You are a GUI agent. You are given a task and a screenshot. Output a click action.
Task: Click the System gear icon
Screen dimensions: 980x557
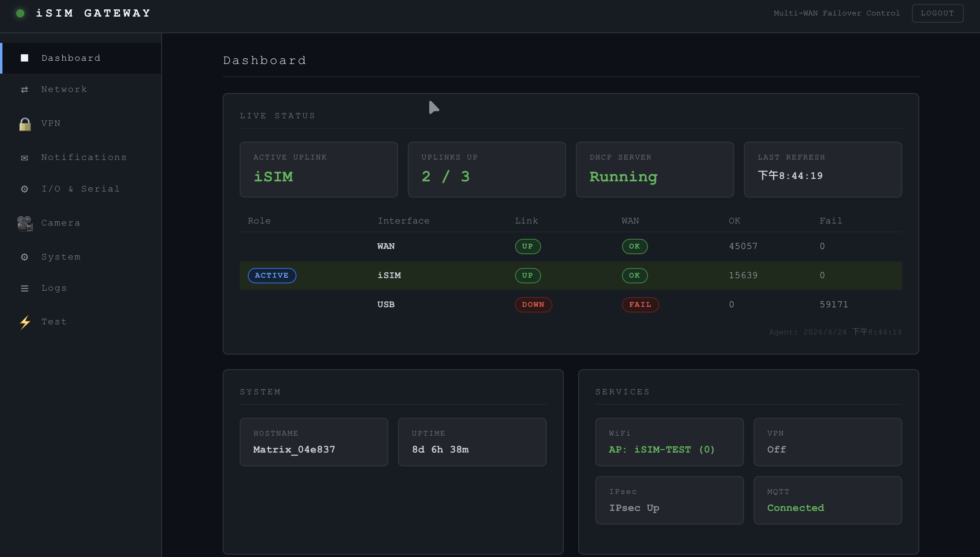[x=25, y=257]
